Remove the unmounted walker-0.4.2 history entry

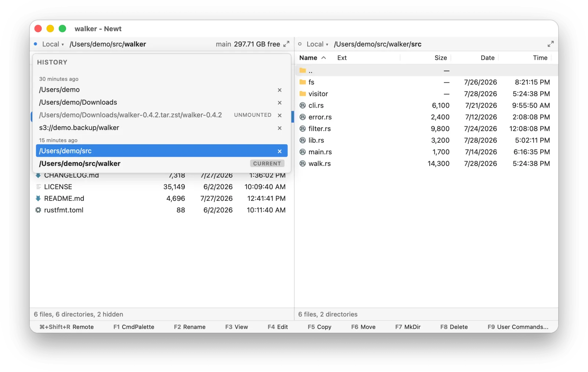280,115
